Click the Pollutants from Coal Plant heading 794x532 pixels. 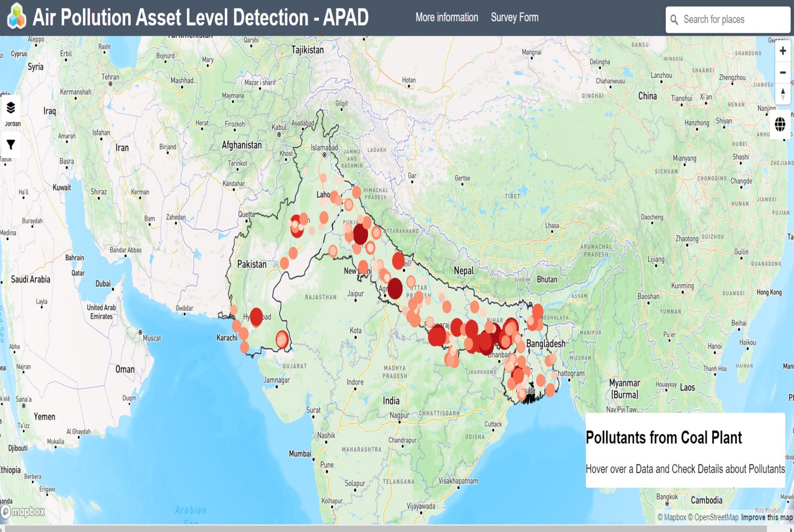click(664, 437)
